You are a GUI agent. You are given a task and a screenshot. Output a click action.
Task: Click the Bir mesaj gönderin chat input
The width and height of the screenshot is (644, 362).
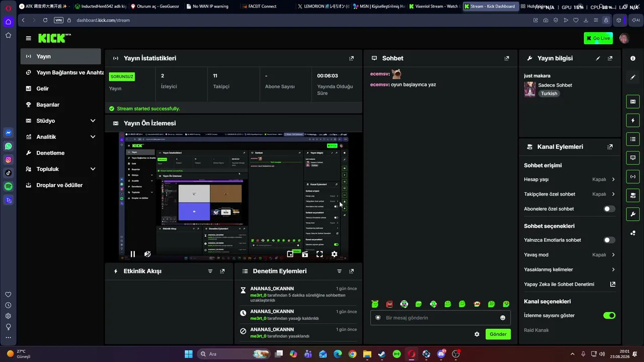(x=440, y=318)
